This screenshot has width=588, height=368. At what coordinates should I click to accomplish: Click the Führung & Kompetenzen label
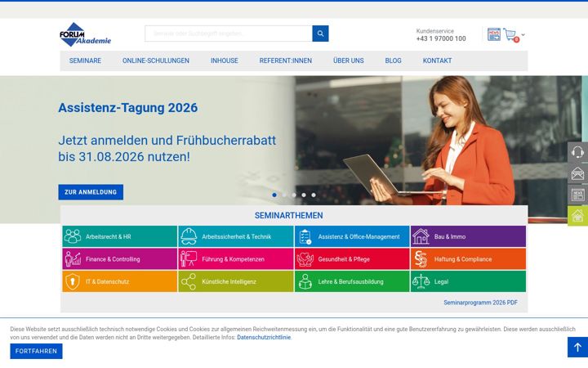[x=234, y=259]
